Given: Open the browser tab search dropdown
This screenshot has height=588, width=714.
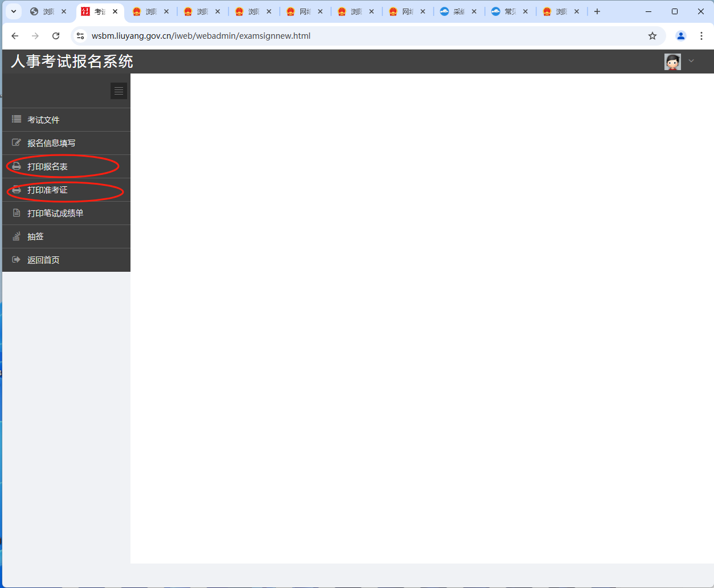Looking at the screenshot, I should [x=14, y=11].
